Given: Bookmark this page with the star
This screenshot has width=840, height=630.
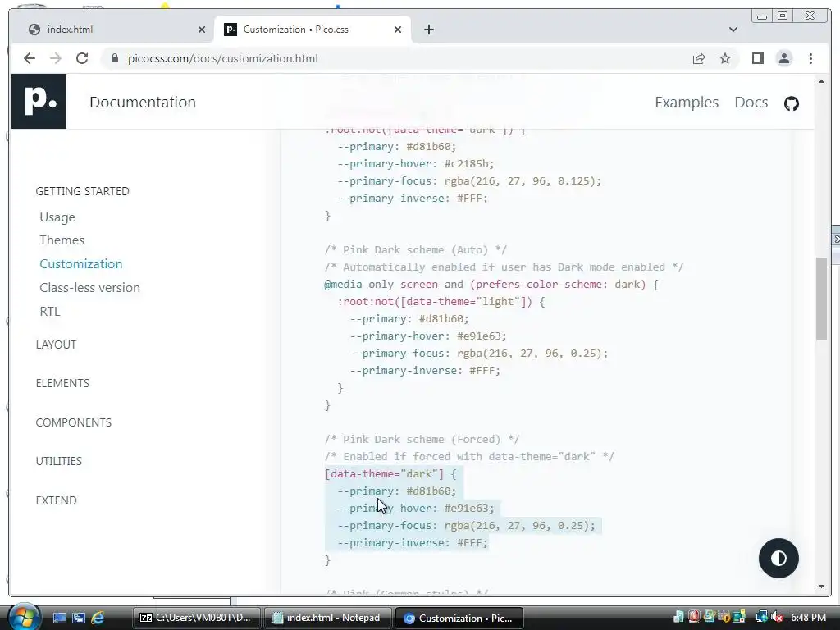Looking at the screenshot, I should [x=725, y=58].
